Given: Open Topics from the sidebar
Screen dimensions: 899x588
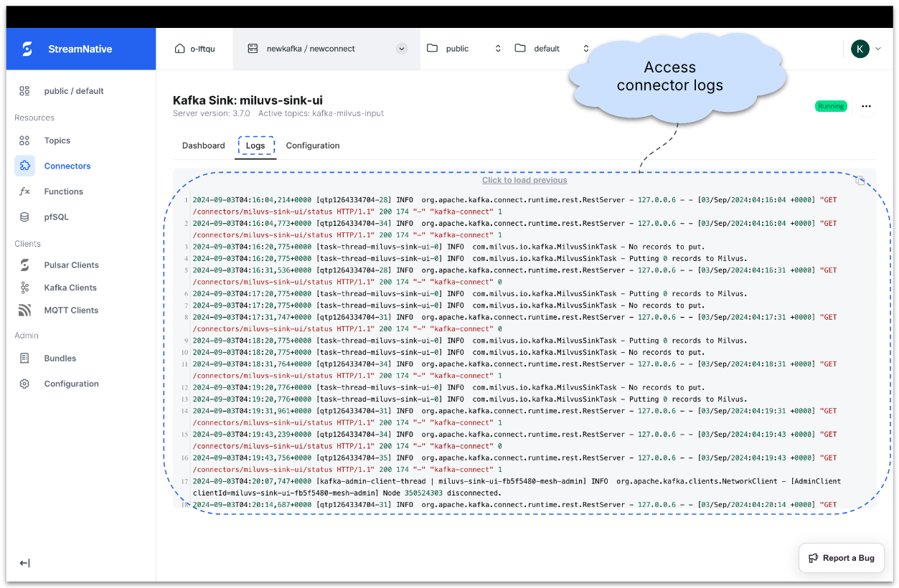Looking at the screenshot, I should click(57, 141).
